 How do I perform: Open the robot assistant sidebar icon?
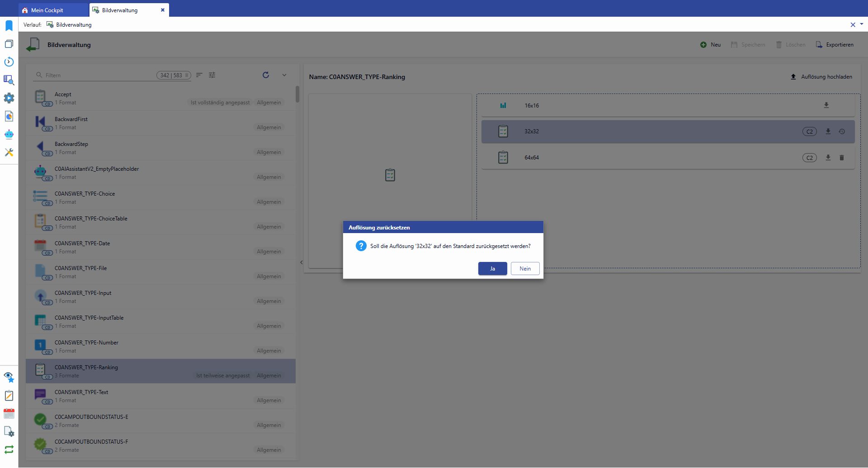(9, 134)
